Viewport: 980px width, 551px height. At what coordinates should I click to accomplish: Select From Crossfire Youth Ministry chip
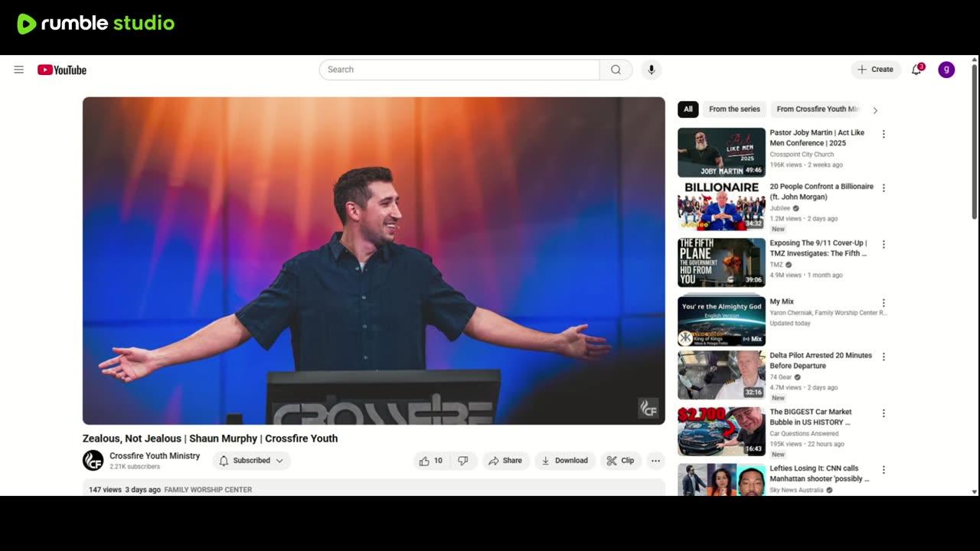coord(817,109)
